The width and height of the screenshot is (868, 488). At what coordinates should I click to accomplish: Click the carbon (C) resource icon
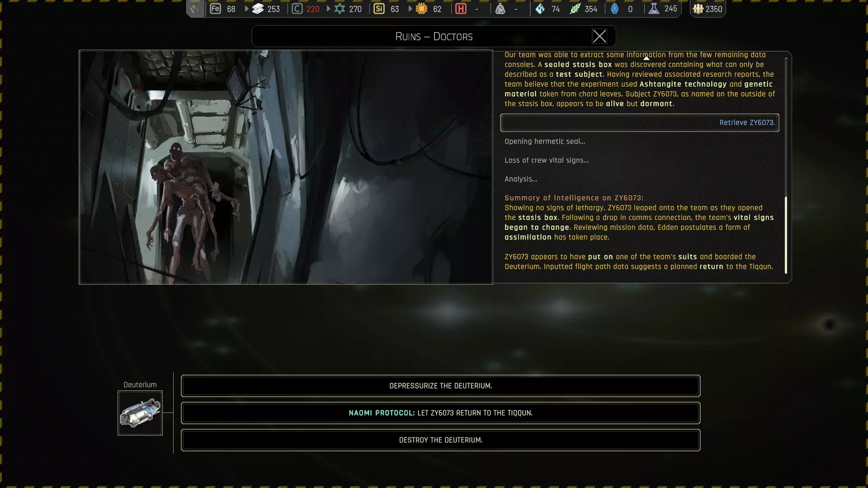click(x=297, y=9)
